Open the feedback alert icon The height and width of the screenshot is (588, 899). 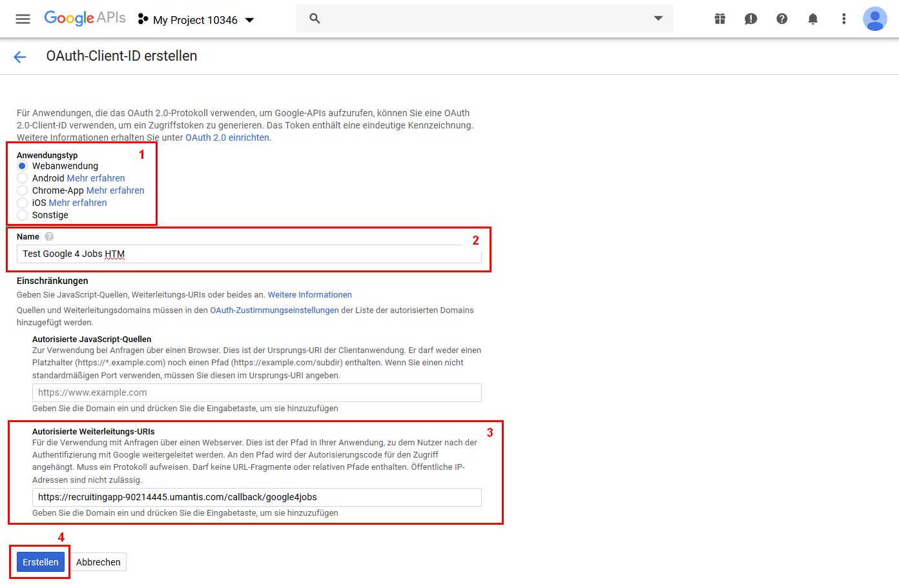(750, 19)
